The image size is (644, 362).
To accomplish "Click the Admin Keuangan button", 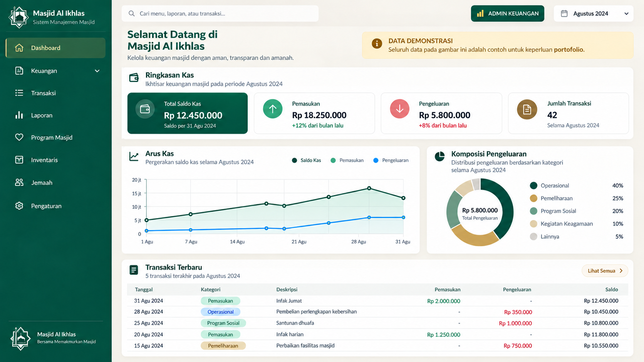I will click(x=507, y=13).
